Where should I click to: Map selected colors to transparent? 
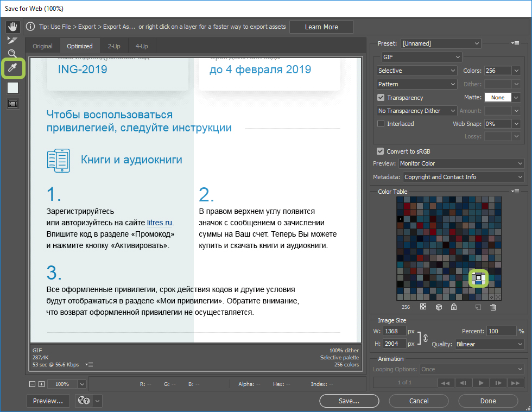coord(423,307)
